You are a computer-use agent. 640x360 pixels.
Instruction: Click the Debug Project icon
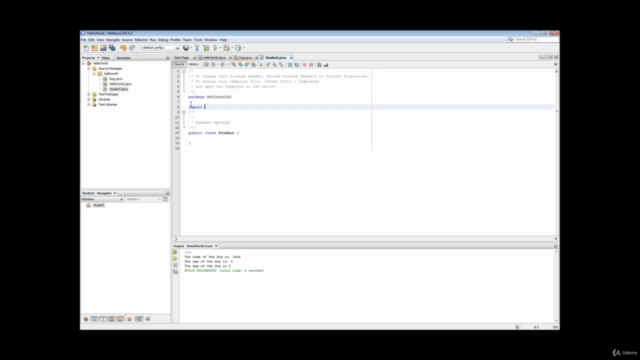(227, 48)
